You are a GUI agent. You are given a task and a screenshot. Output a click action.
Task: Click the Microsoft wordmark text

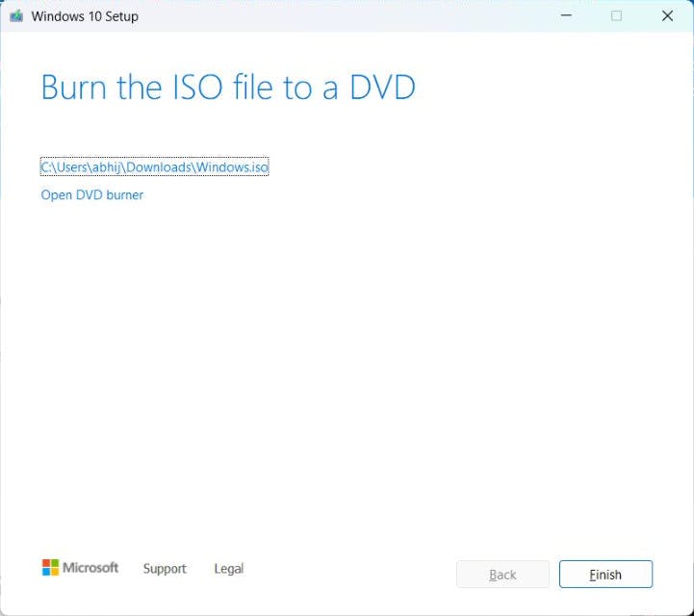click(90, 567)
